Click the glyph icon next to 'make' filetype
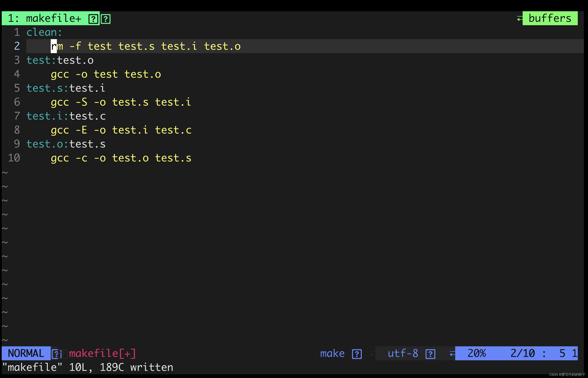This screenshot has width=588, height=378. (357, 354)
